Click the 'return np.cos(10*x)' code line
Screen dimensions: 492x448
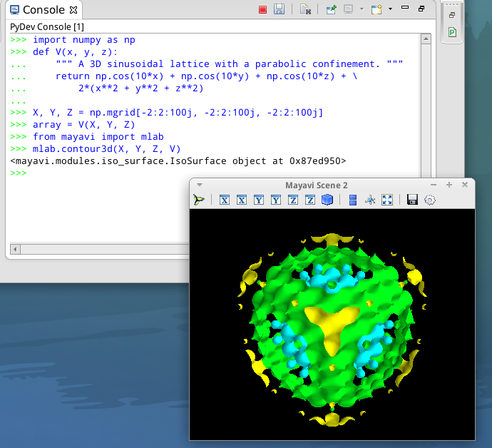207,76
